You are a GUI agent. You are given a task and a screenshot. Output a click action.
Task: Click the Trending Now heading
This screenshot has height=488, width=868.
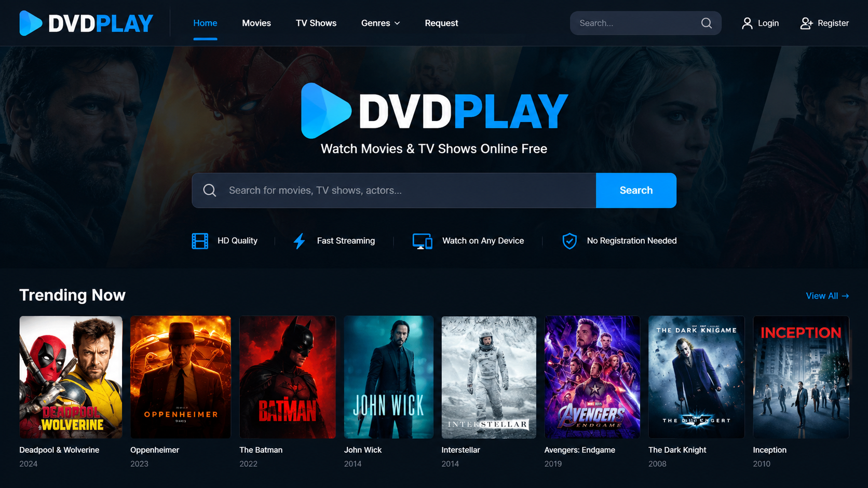72,295
